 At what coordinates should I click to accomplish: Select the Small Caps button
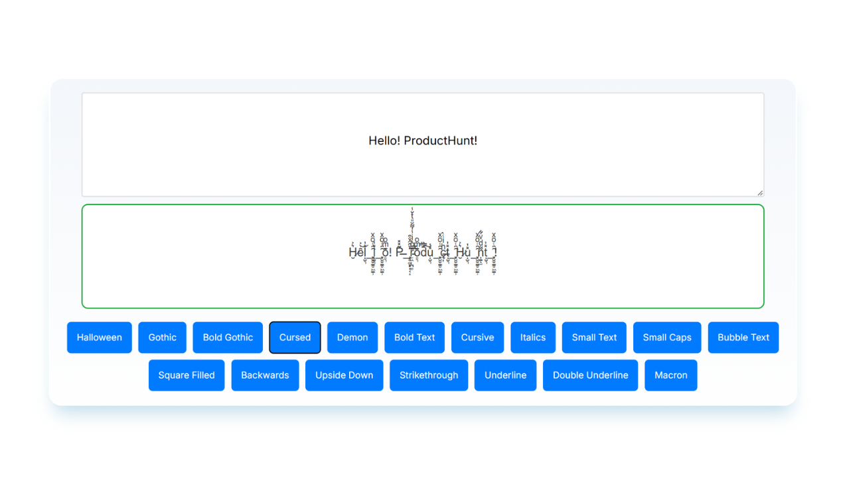(667, 338)
